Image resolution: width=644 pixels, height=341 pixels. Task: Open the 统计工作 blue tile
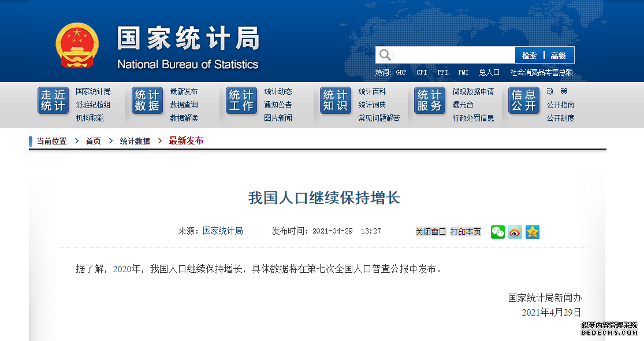pos(241,101)
